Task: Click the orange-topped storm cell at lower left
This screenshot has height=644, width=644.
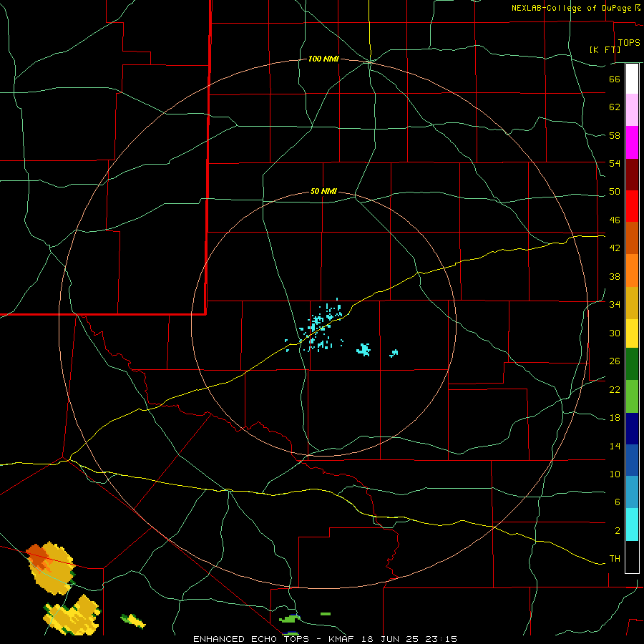Action: tap(50, 567)
